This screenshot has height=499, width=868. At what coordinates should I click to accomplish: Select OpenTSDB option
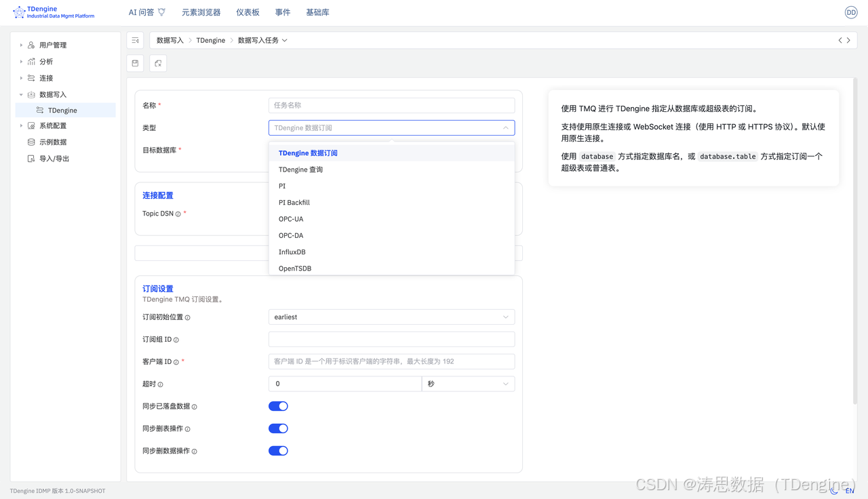391,268
